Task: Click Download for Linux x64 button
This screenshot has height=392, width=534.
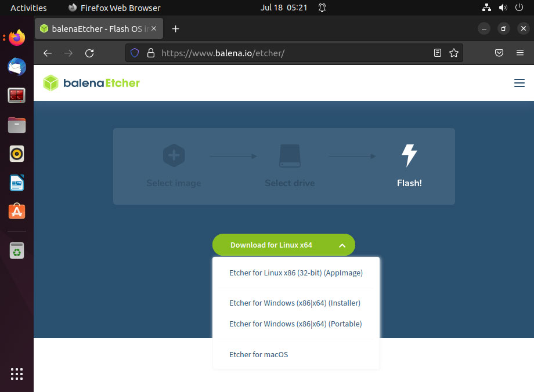Action: point(284,245)
